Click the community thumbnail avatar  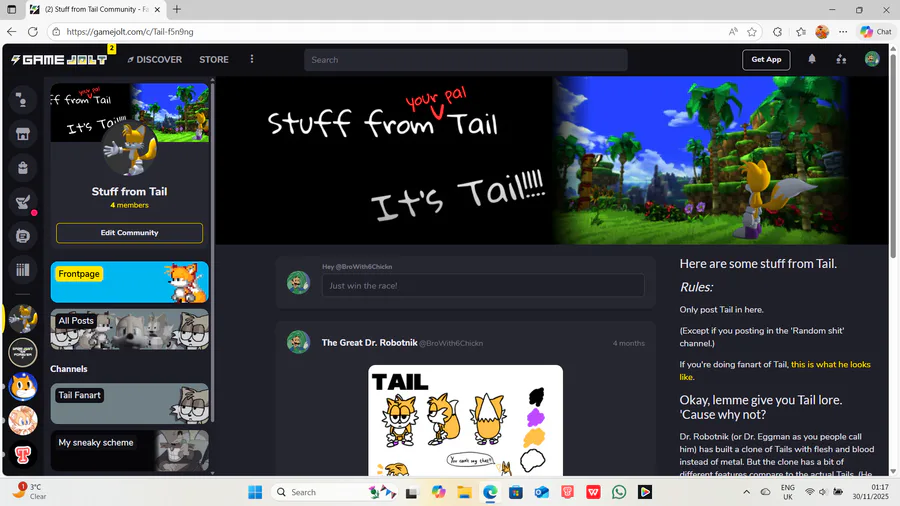pyautogui.click(x=130, y=150)
